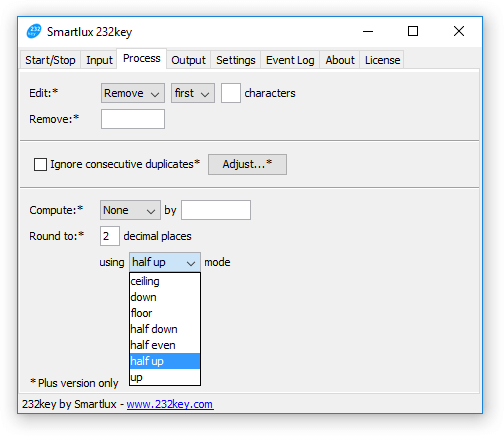Open the Input tab
Screen dimensions: 504x436
[99, 60]
